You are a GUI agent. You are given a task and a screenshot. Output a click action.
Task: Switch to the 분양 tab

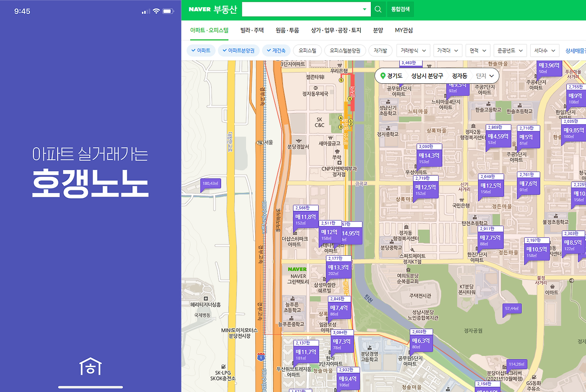(x=378, y=30)
